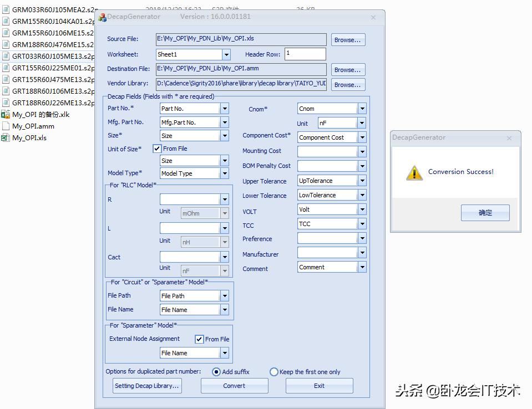The image size is (532, 409).
Task: Open the Cnom field dropdown
Action: point(362,109)
